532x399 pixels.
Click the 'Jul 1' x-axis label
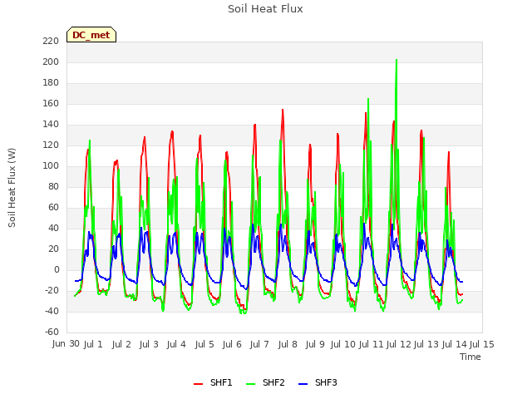93,344
